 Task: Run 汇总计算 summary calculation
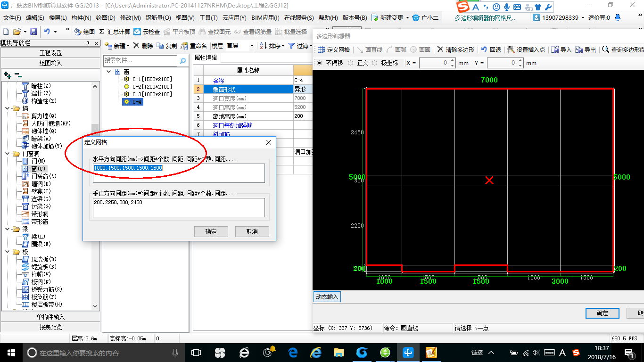click(115, 32)
